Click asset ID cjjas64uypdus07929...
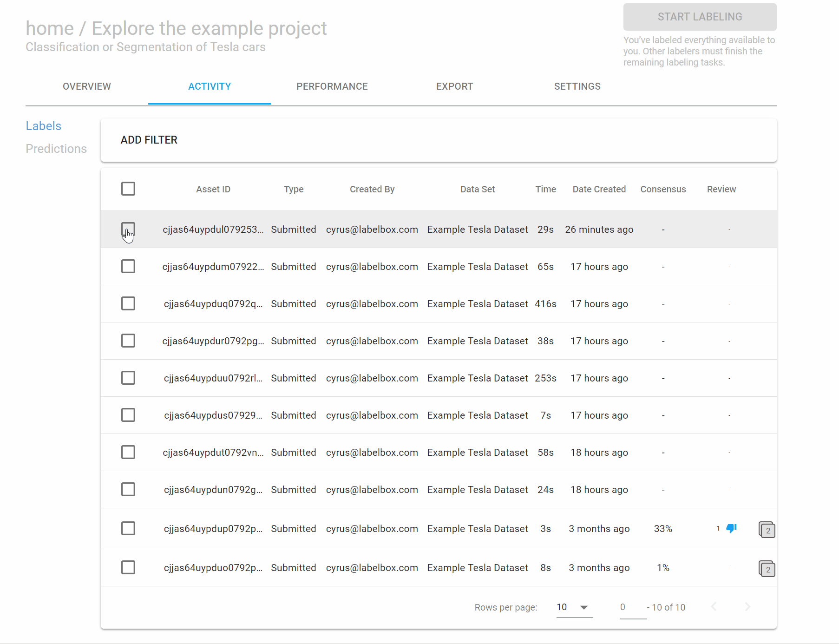 213,415
